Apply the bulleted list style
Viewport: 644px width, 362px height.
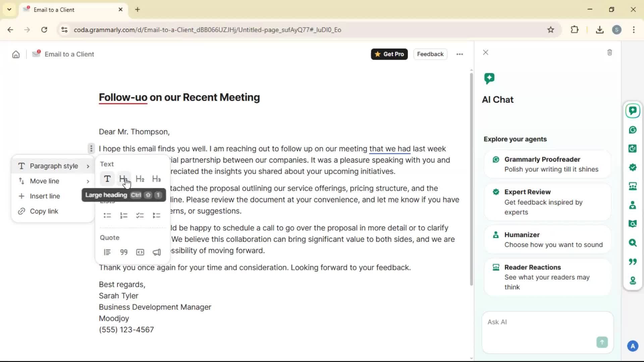107,216
